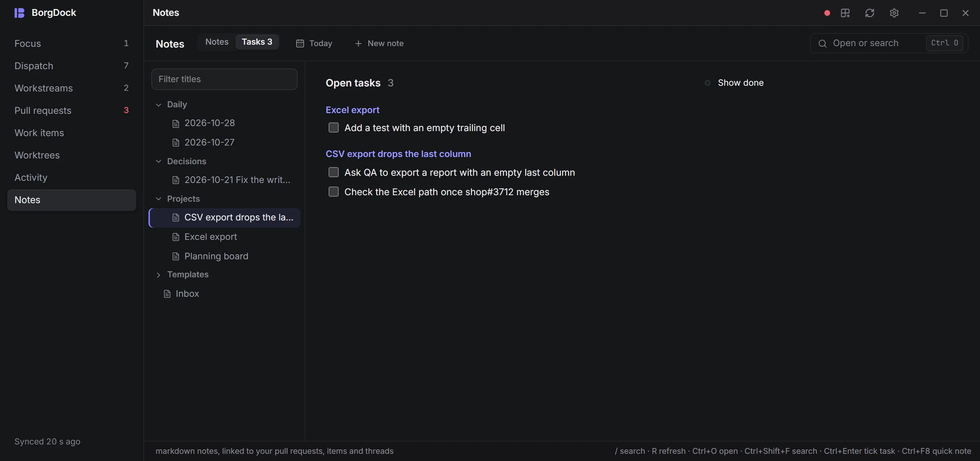Click document icon beside Planning board
The image size is (980, 461).
click(175, 256)
